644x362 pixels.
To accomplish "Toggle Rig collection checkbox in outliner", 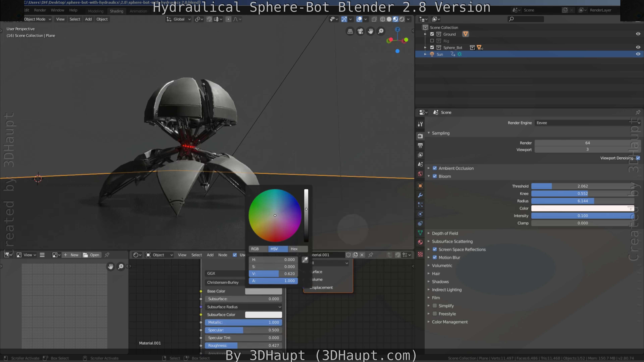I will coord(432,41).
